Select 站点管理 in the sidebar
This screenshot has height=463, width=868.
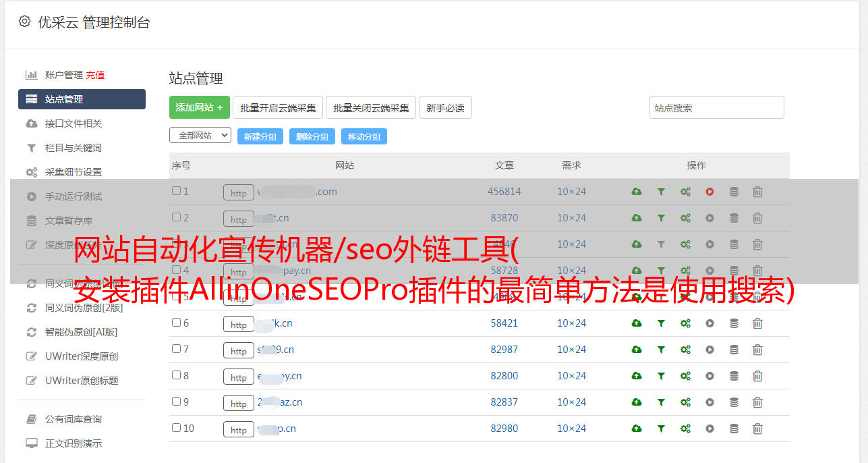pyautogui.click(x=82, y=99)
